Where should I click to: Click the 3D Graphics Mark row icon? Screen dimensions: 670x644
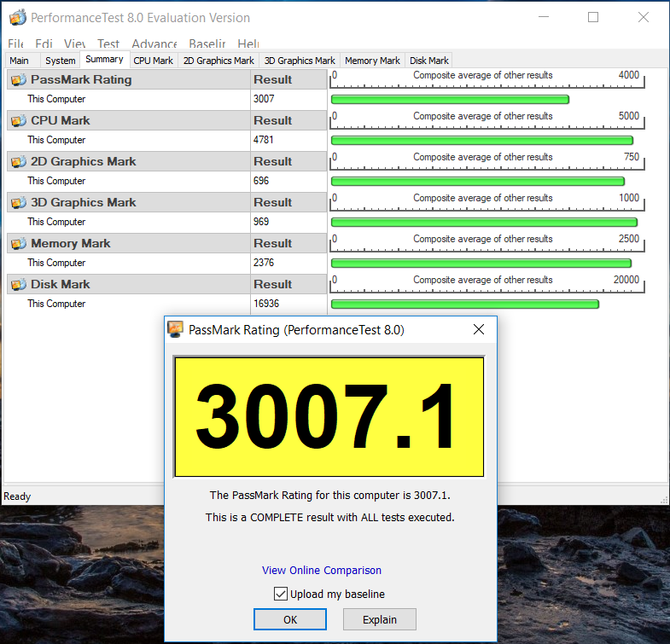pyautogui.click(x=19, y=202)
